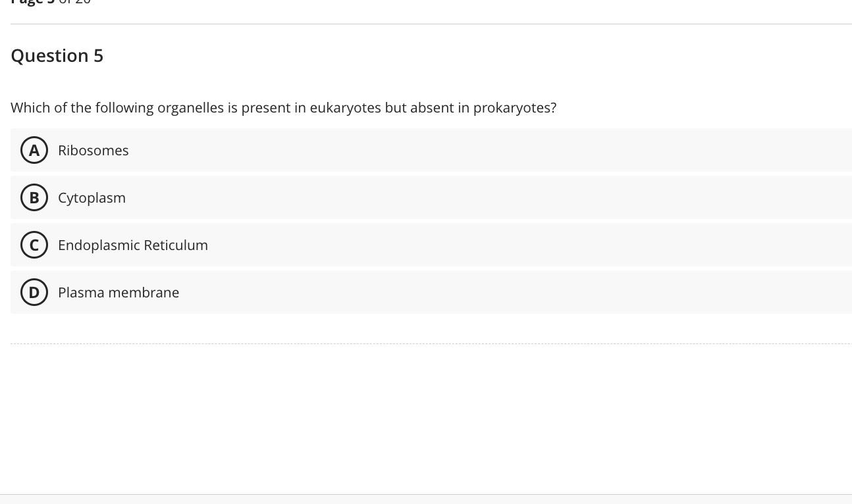Screen dimensions: 852x504
Task: Click the circled letter D icon
Action: (34, 292)
